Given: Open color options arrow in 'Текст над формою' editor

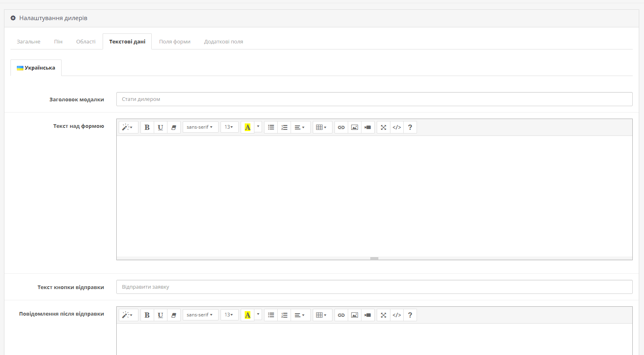Looking at the screenshot, I should (258, 127).
